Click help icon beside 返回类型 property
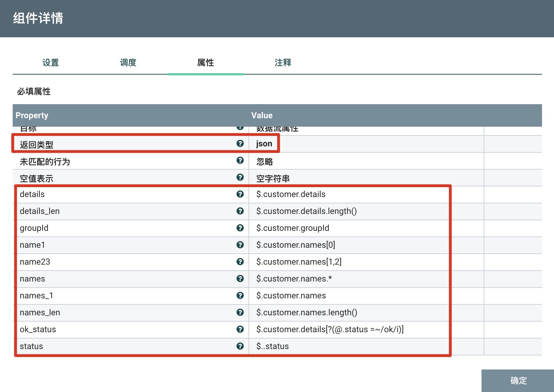Screen dimensions: 554x392 pyautogui.click(x=240, y=144)
